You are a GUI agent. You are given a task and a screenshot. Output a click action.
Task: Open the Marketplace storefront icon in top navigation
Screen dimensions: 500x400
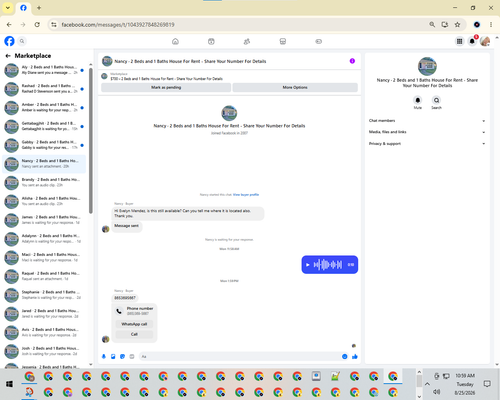click(x=283, y=41)
